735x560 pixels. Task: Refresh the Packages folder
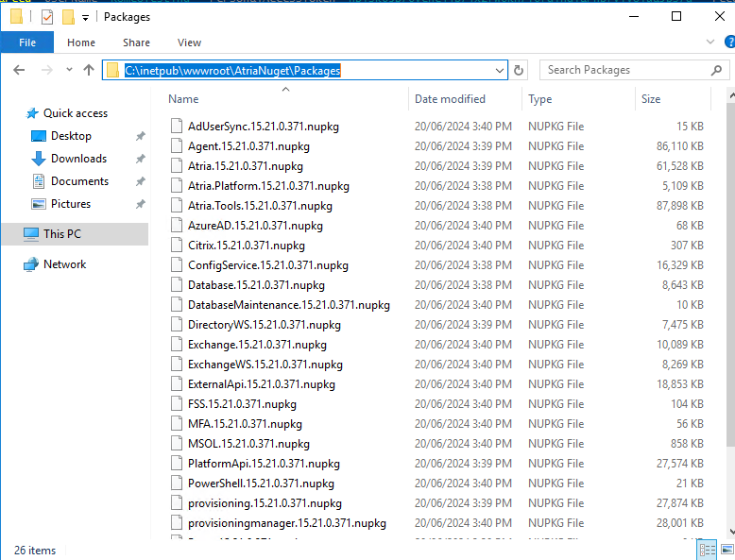pyautogui.click(x=519, y=70)
